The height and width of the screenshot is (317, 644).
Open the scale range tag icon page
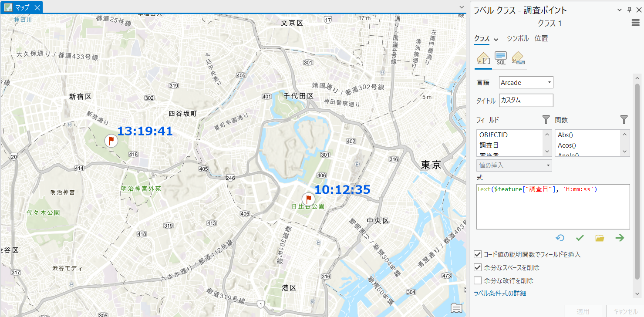tap(518, 58)
